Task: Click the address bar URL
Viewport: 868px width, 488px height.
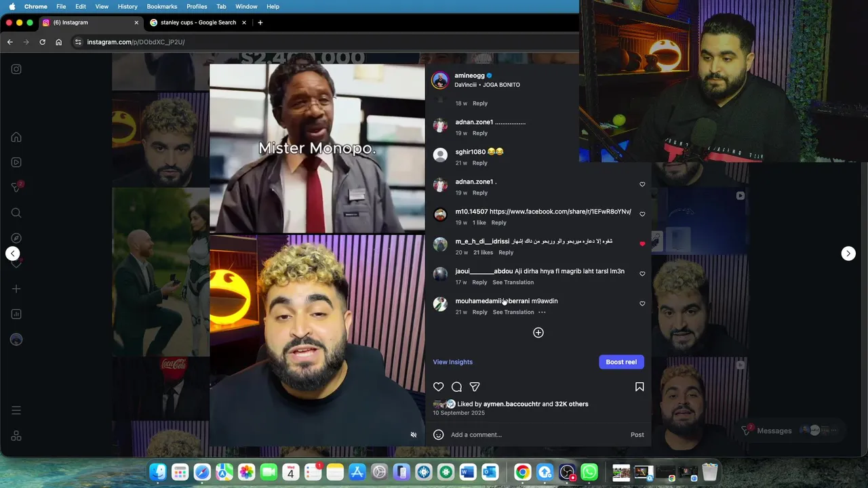Action: pos(136,42)
